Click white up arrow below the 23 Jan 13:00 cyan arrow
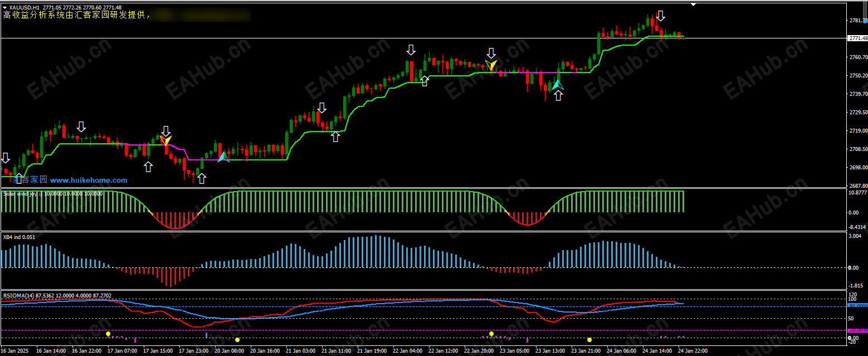868x356 pixels. coord(558,96)
